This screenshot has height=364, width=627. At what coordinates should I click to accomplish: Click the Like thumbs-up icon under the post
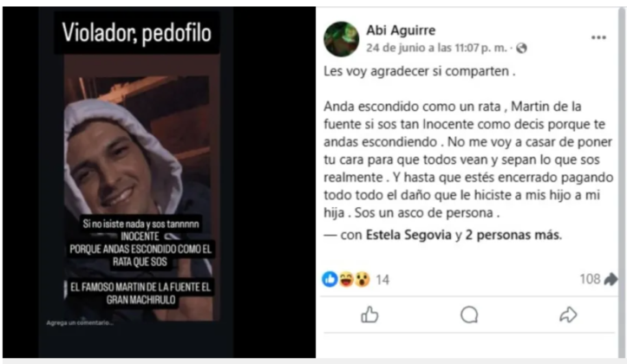click(369, 315)
